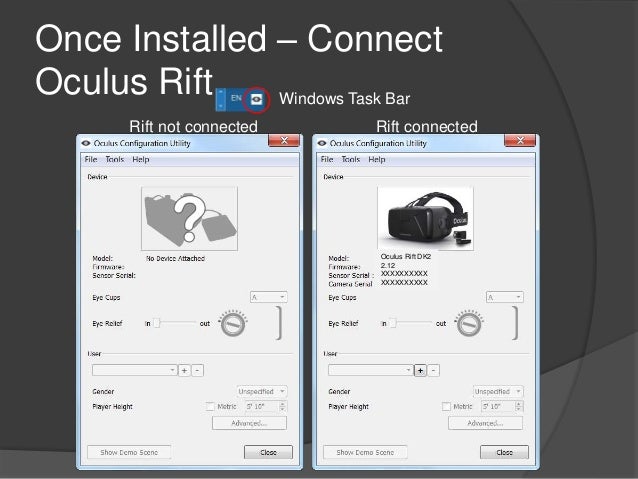Viewport: 638px width, 479px height.
Task: Click the "Windows Task Bar" label
Action: coord(344,98)
